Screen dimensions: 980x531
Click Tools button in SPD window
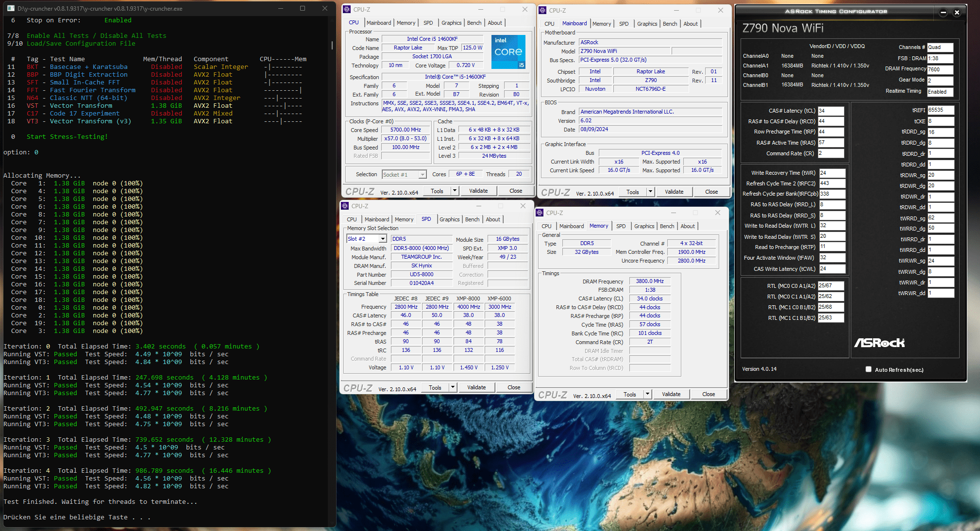435,387
